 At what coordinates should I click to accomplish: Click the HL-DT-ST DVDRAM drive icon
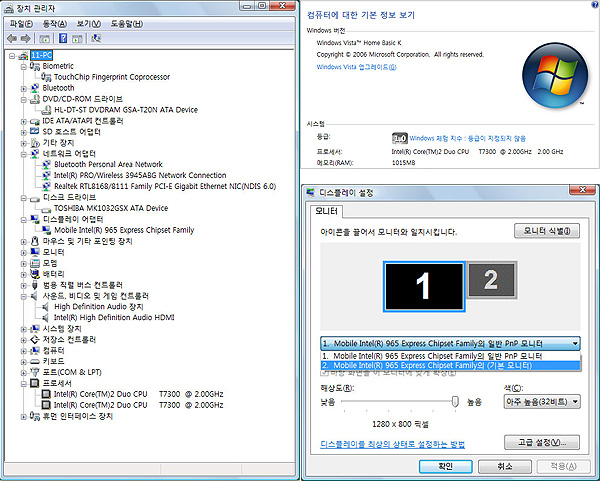coord(46,110)
